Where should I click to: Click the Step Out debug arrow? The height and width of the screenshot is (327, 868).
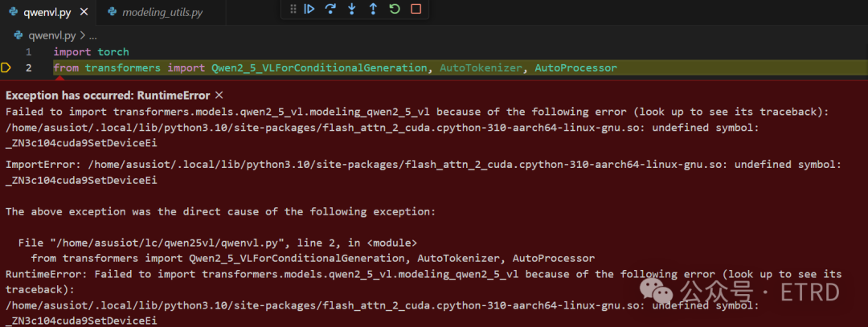click(373, 9)
